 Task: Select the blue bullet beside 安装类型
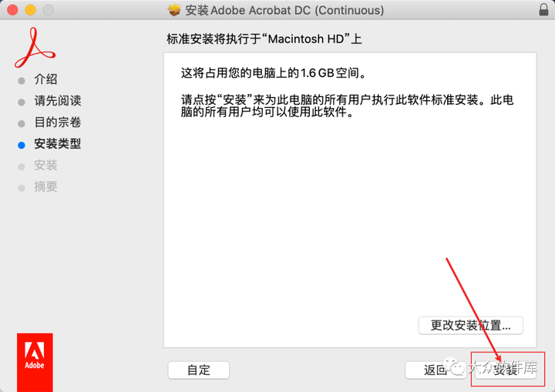click(x=22, y=145)
